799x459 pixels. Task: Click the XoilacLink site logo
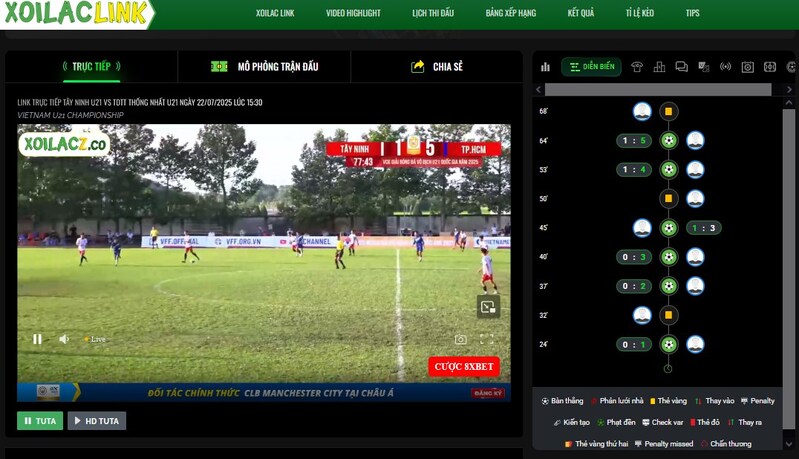pyautogui.click(x=76, y=13)
